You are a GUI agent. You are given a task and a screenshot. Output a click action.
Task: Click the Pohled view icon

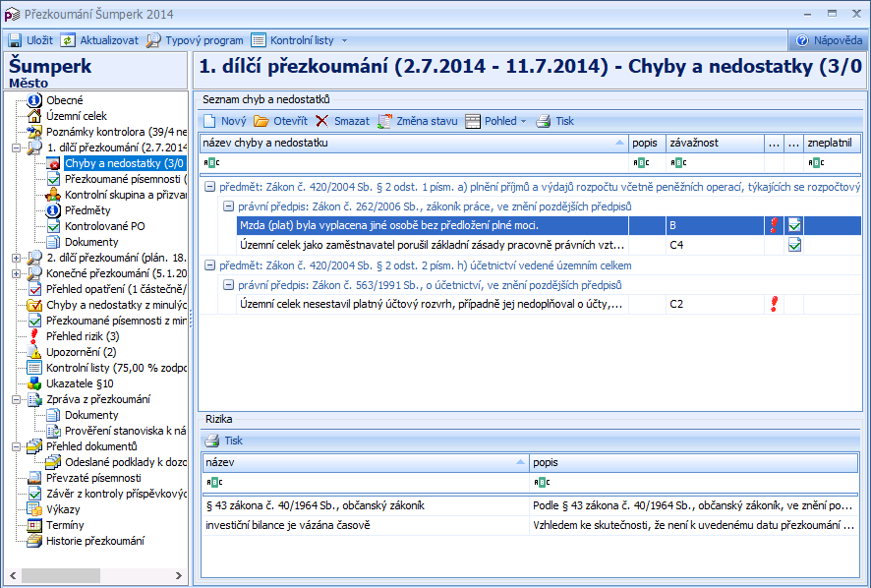pyautogui.click(x=473, y=121)
